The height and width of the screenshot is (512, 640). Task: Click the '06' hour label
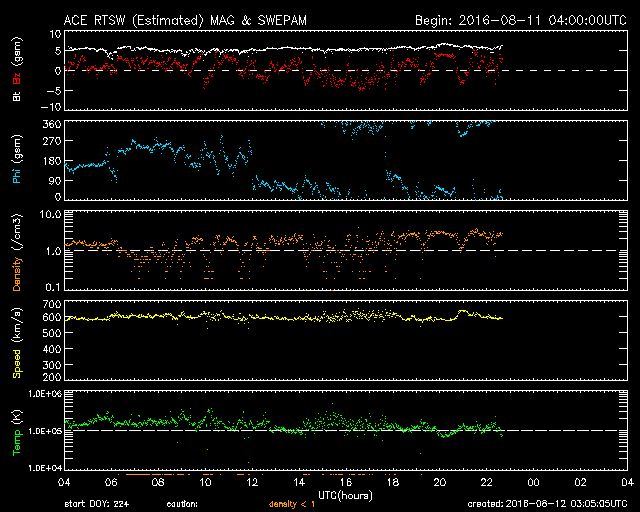point(111,483)
